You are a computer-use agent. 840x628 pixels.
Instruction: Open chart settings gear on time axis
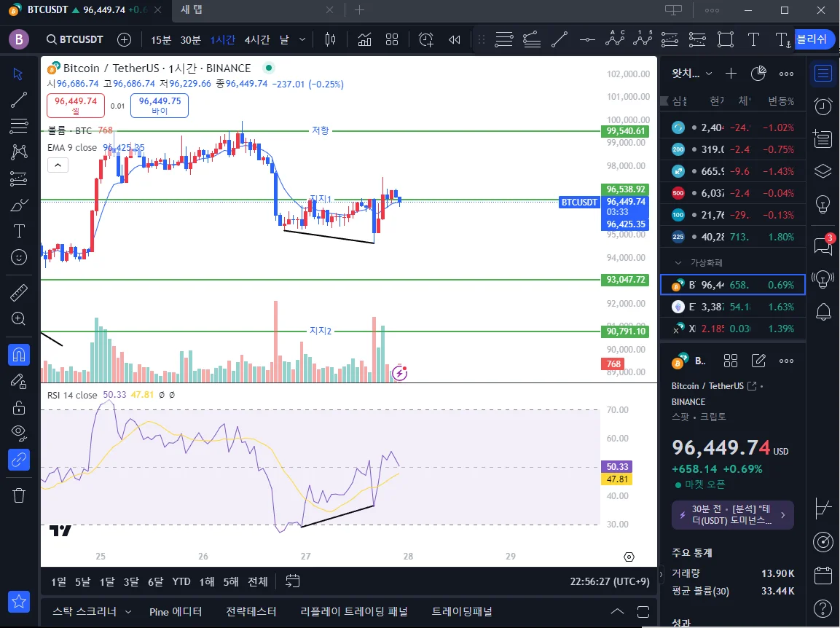click(629, 557)
